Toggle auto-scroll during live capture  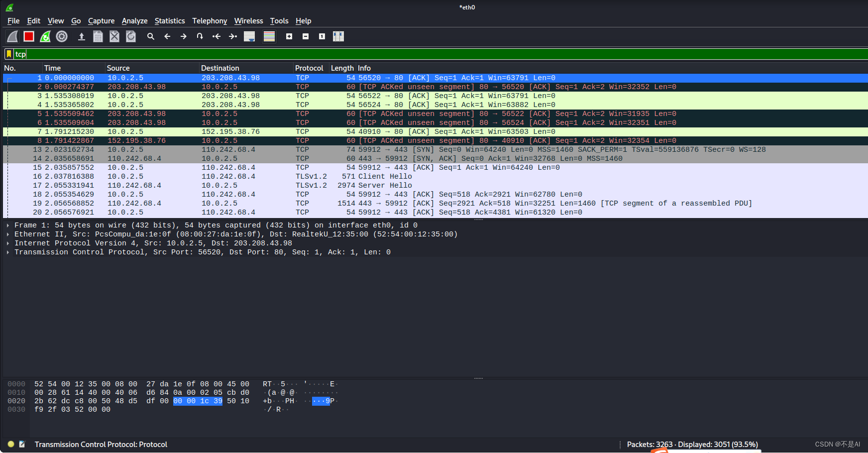pyautogui.click(x=249, y=36)
